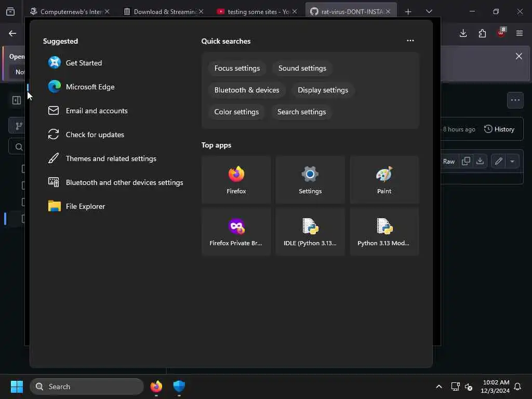This screenshot has width=532, height=399.
Task: Launch Paint from Top apps
Action: pyautogui.click(x=384, y=180)
